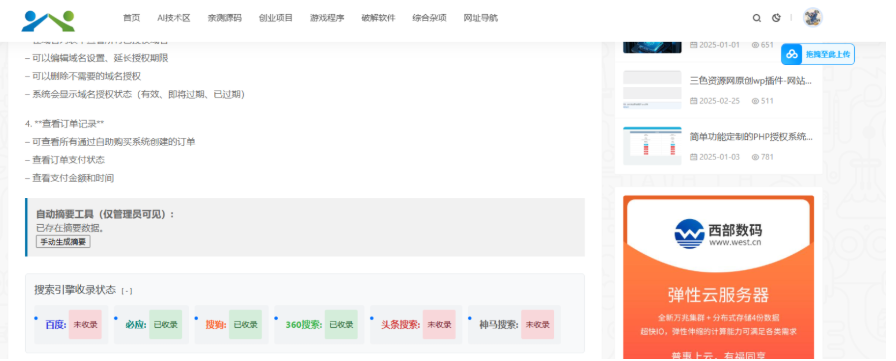Click the 4. **查看订单记录** heading line
This screenshot has width=896, height=361.
(x=65, y=124)
